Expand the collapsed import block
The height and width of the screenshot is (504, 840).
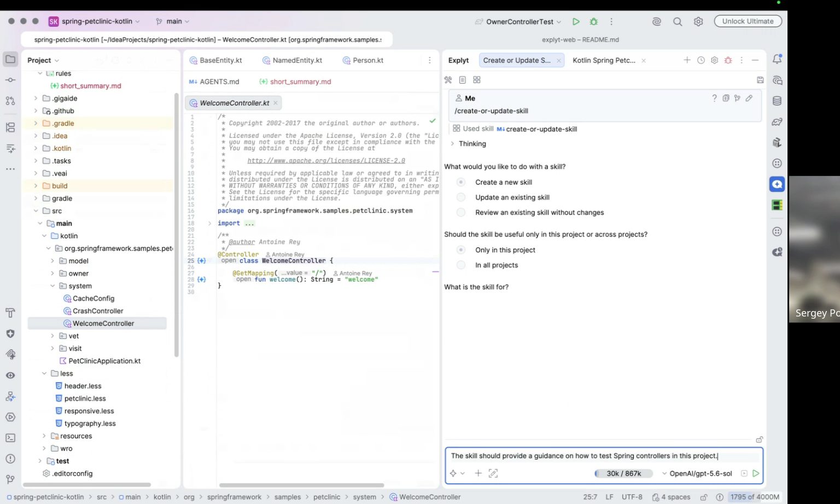coord(209,223)
